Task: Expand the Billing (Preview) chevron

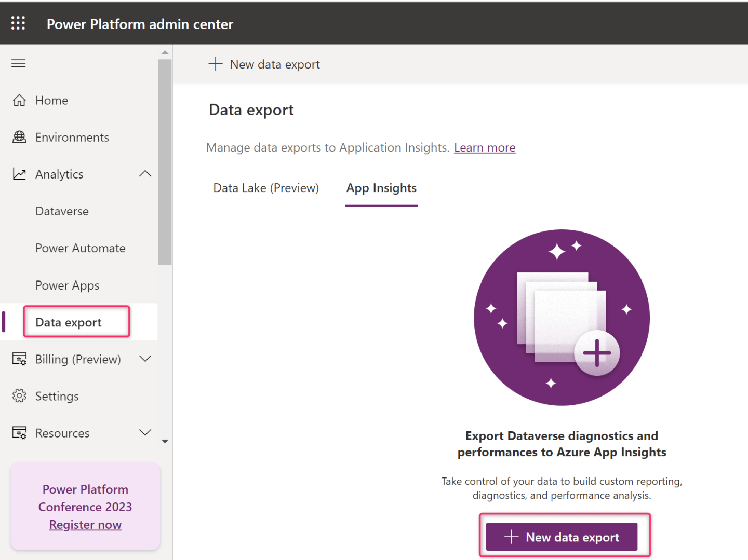Action: click(x=145, y=359)
